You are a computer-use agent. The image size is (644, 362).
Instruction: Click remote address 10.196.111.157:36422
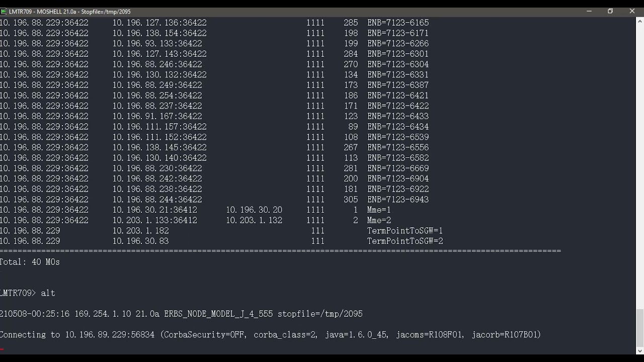pos(159,127)
